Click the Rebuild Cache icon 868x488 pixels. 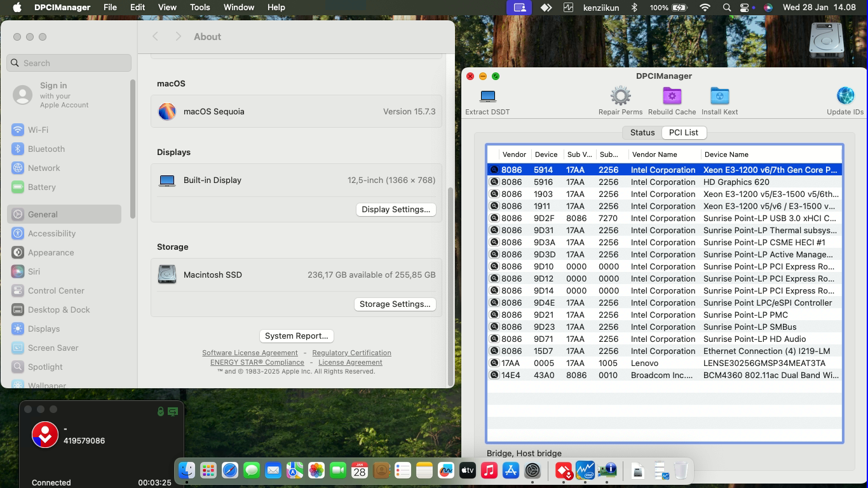(x=672, y=96)
